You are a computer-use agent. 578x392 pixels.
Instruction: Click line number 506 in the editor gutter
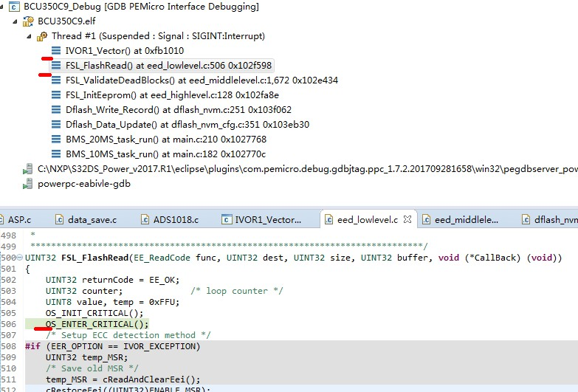click(8, 324)
